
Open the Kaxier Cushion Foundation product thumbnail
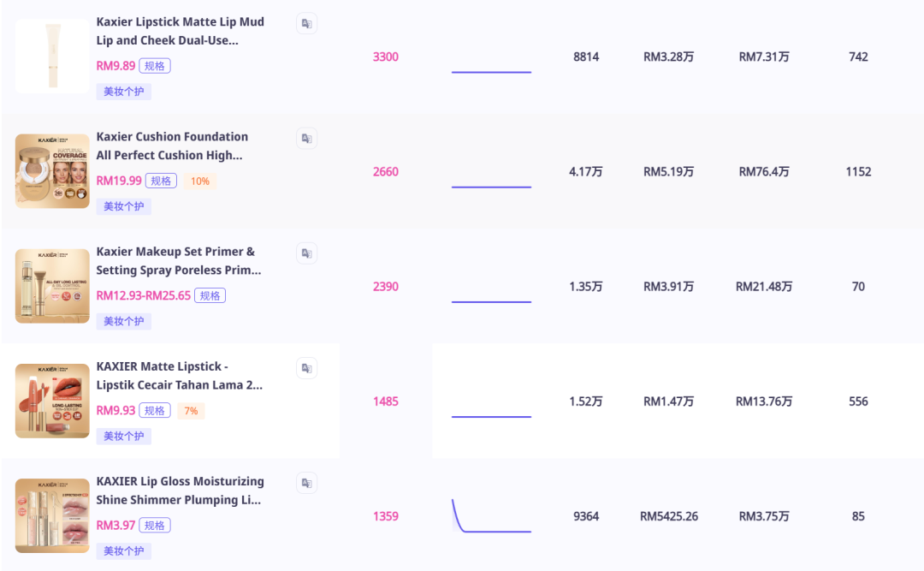52,171
